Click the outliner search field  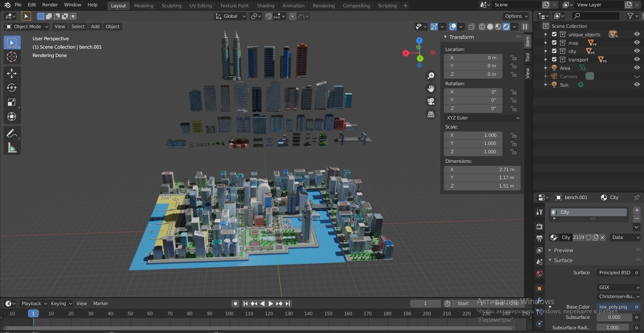tap(596, 16)
